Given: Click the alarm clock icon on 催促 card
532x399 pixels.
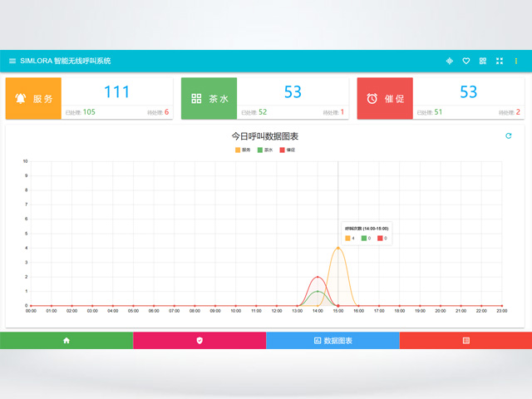Looking at the screenshot, I should tap(372, 98).
